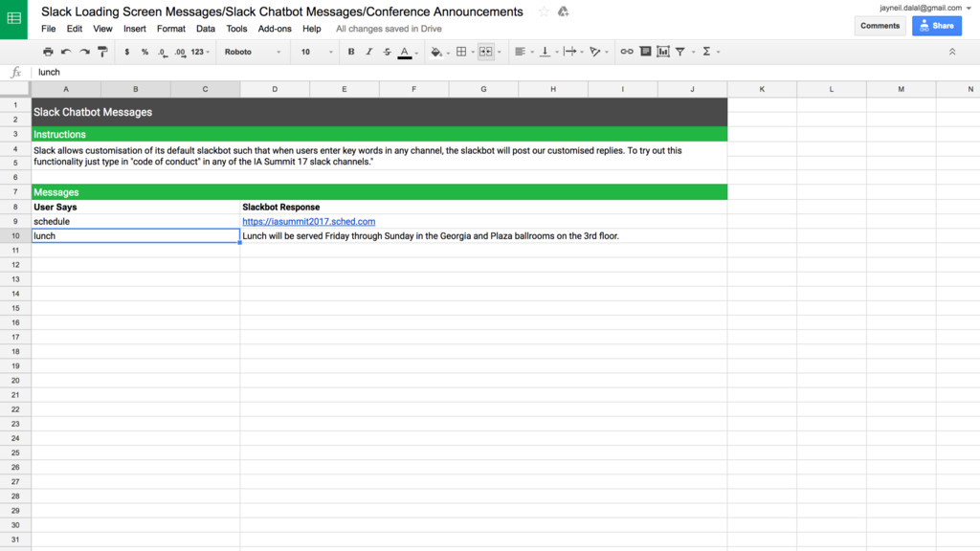
Task: Open the Format menu
Action: (170, 29)
